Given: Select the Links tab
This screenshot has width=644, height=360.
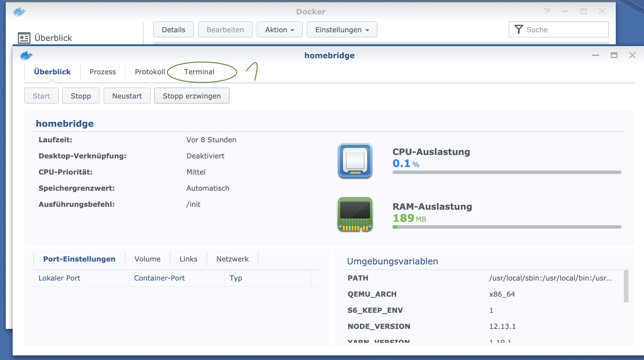Looking at the screenshot, I should [x=188, y=259].
